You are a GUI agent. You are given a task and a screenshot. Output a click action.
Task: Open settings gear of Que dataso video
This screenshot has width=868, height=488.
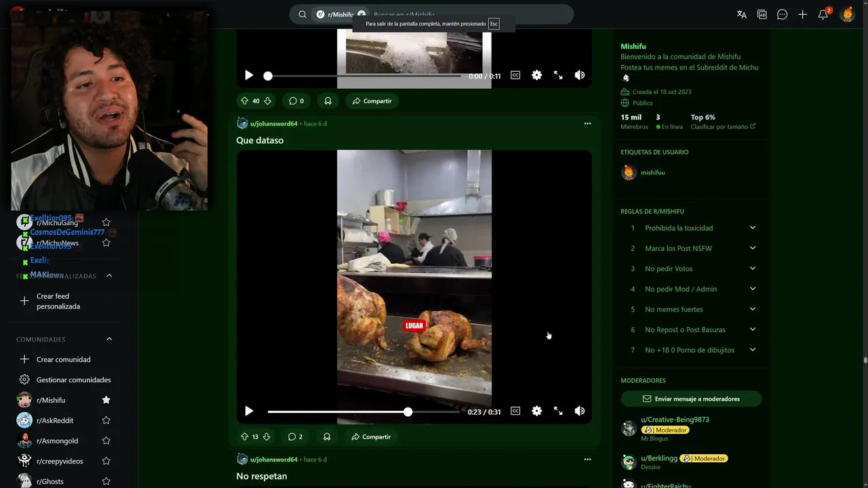[x=536, y=411]
